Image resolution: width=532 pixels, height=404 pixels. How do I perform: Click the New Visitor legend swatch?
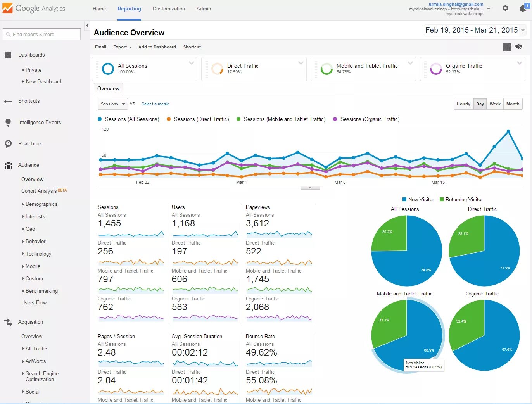coord(404,199)
